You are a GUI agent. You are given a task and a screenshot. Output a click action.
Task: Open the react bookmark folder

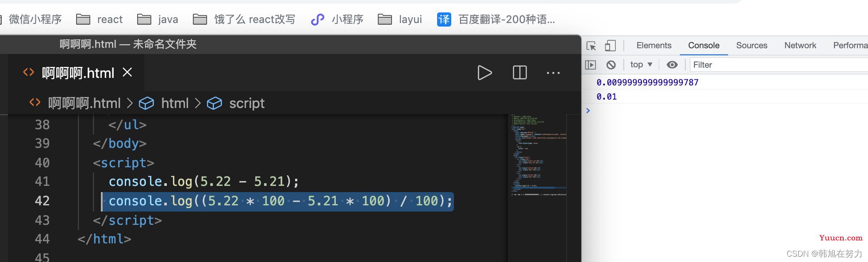click(100, 19)
